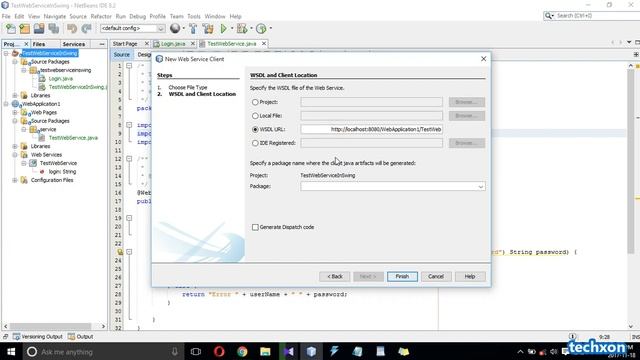Click the WebApplication1 globe project icon
The height and width of the screenshot is (360, 640).
(16, 104)
